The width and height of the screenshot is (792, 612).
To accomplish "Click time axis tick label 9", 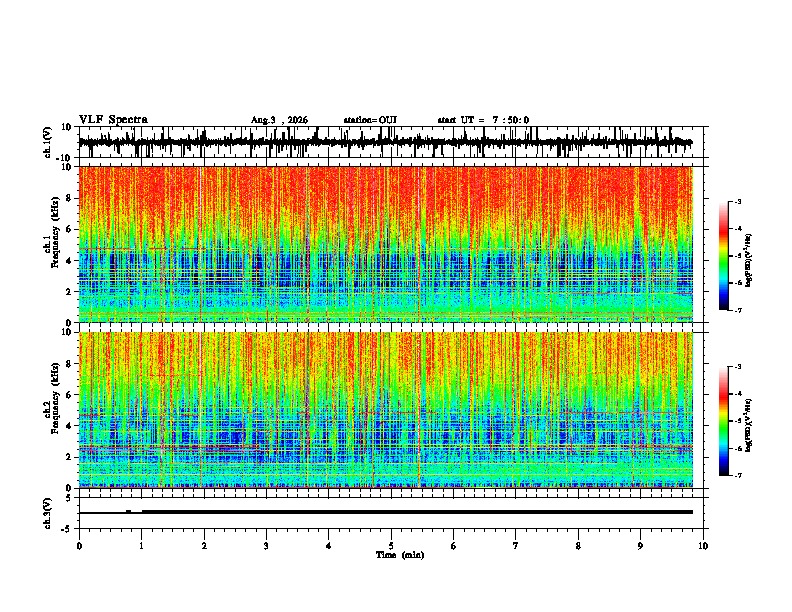I will (x=640, y=546).
